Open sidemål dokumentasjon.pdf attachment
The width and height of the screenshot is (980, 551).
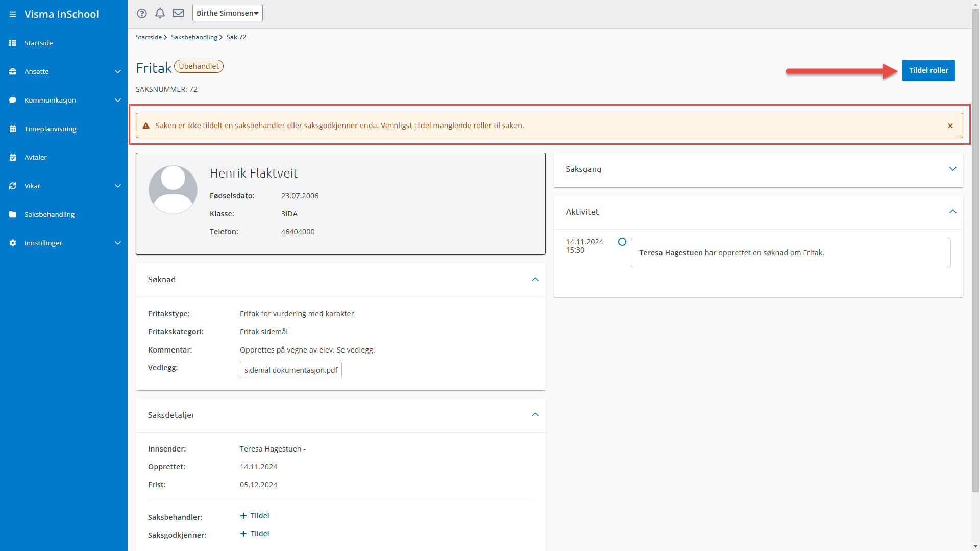[290, 370]
